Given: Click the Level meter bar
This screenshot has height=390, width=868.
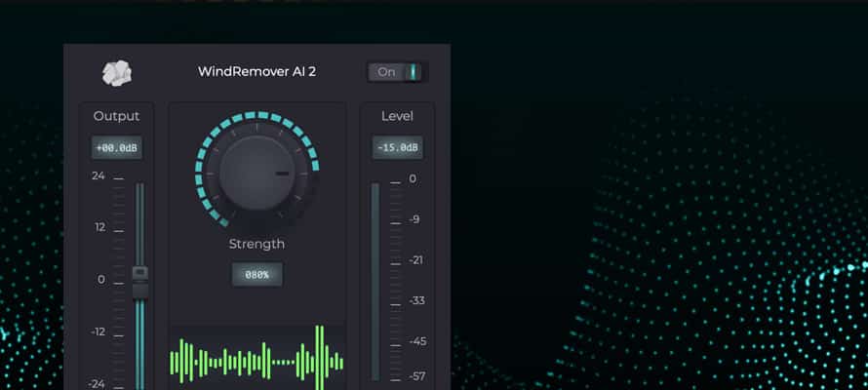Looking at the screenshot, I should (x=375, y=282).
